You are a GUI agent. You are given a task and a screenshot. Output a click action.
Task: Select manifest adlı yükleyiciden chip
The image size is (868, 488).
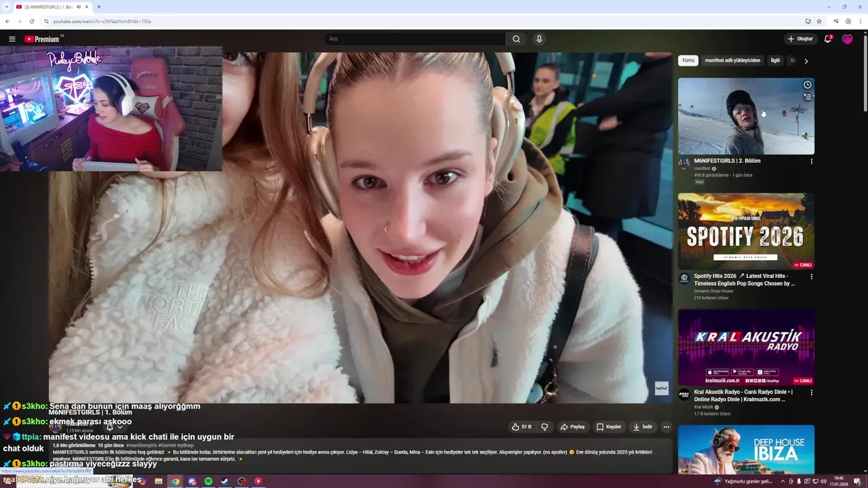click(732, 60)
